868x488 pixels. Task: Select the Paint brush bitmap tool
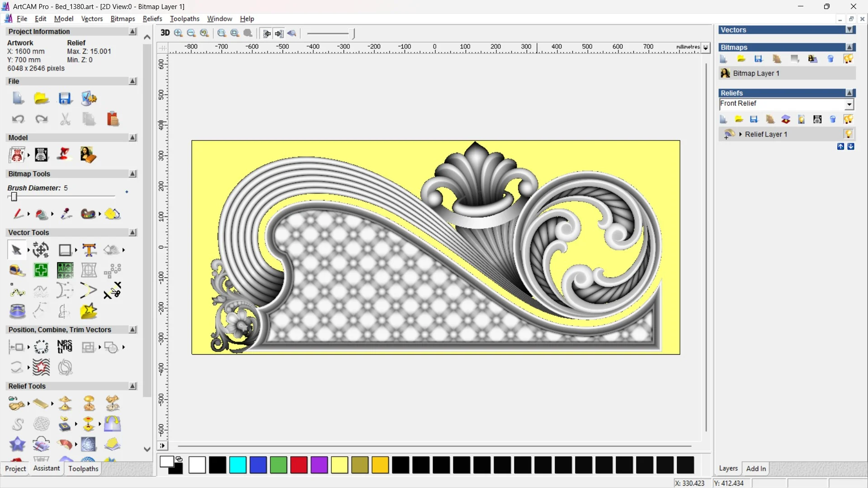tap(17, 214)
